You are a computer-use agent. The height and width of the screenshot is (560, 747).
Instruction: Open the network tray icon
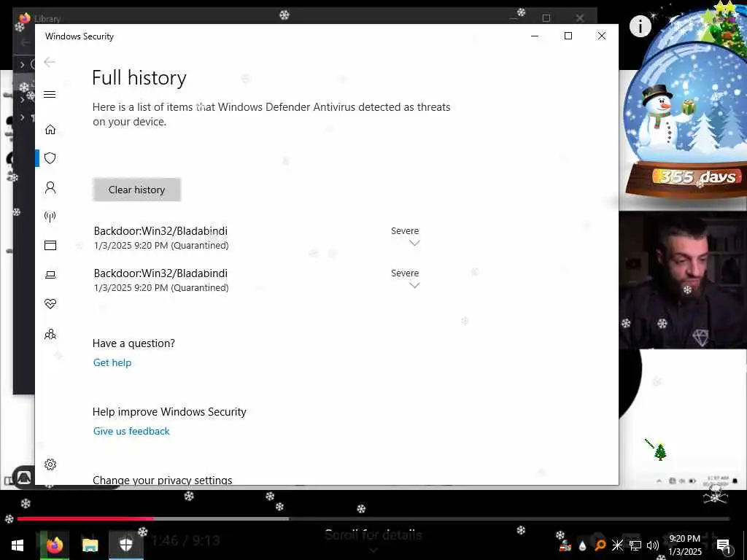pyautogui.click(x=635, y=545)
